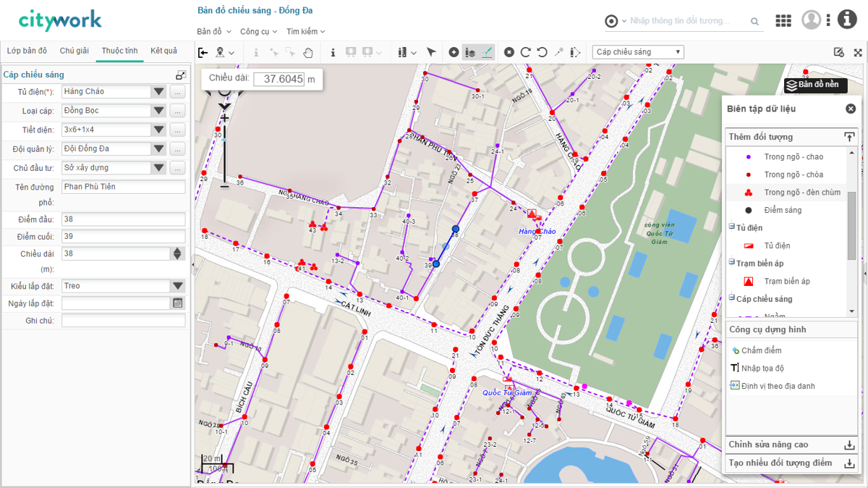Viewport: 868px width, 488px height.
Task: Click the citywork logo
Action: tap(60, 20)
